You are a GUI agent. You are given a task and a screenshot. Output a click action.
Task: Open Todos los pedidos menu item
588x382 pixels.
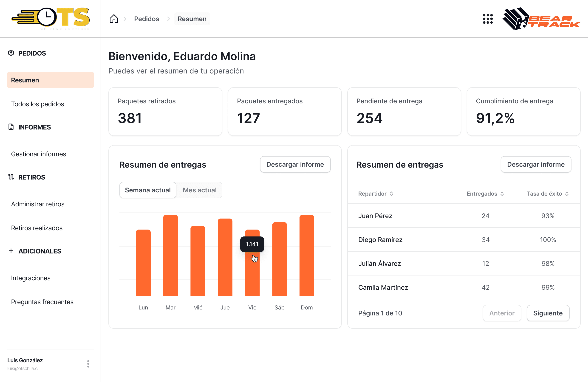click(x=37, y=104)
